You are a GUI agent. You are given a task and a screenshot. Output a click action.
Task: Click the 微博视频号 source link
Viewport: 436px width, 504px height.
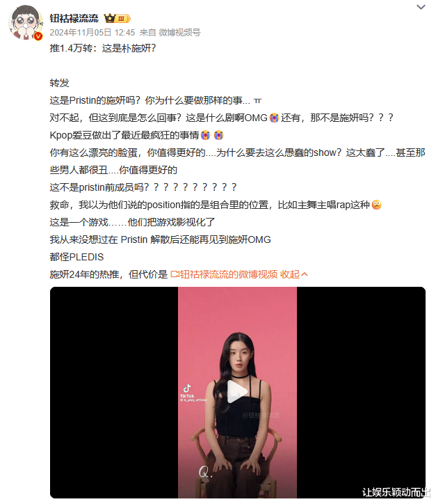click(179, 33)
